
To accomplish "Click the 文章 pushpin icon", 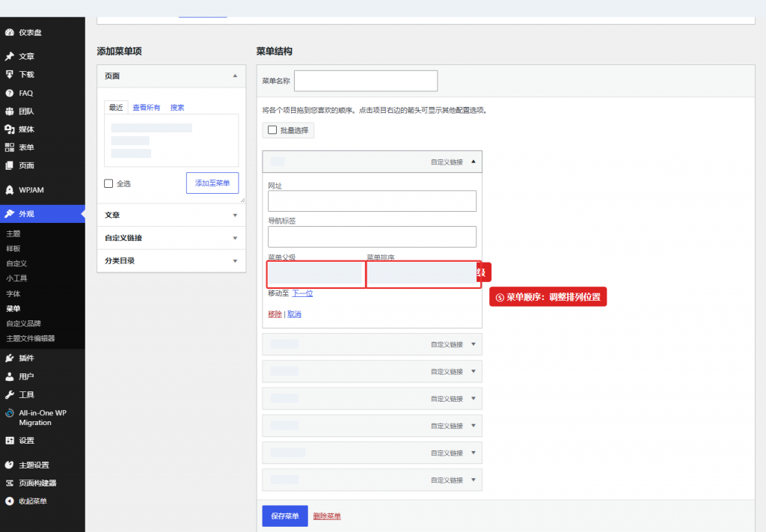I will [x=9, y=56].
